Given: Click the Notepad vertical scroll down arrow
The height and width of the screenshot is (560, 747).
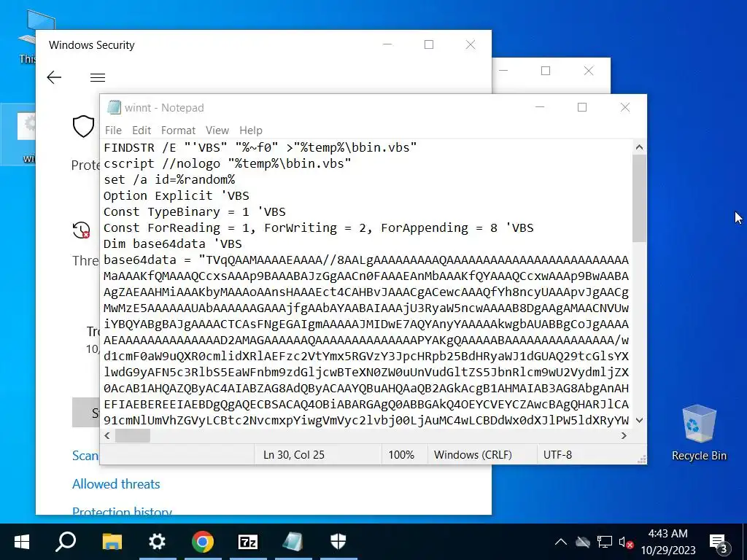Looking at the screenshot, I should point(639,420).
